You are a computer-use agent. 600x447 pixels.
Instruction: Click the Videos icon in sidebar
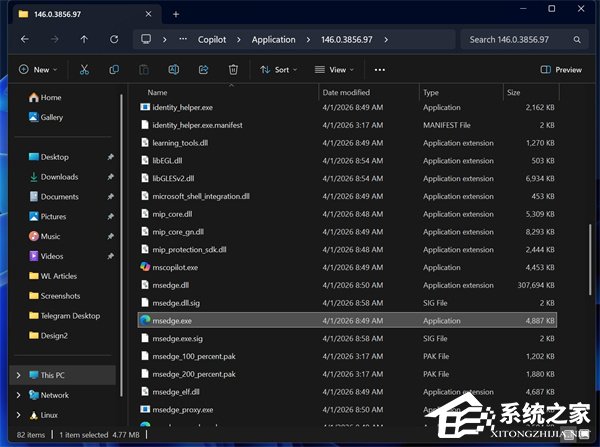34,256
